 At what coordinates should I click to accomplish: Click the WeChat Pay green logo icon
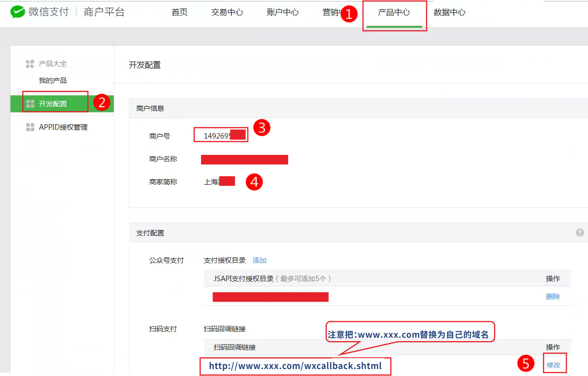pyautogui.click(x=18, y=12)
